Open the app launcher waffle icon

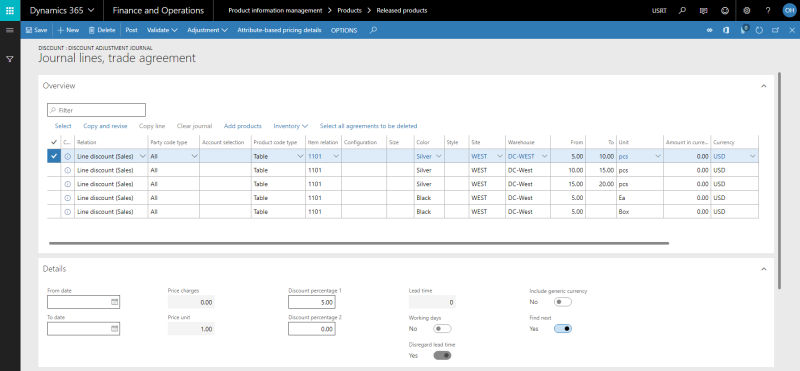pos(10,10)
